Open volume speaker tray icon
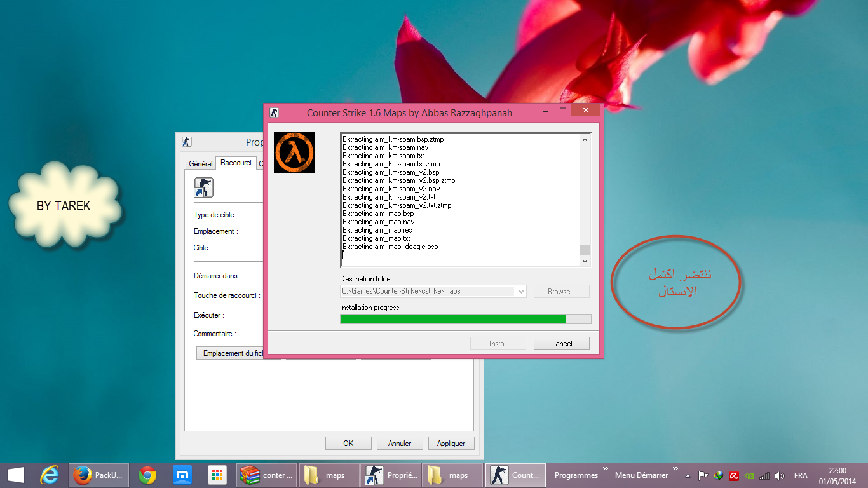The width and height of the screenshot is (868, 488). click(x=780, y=475)
